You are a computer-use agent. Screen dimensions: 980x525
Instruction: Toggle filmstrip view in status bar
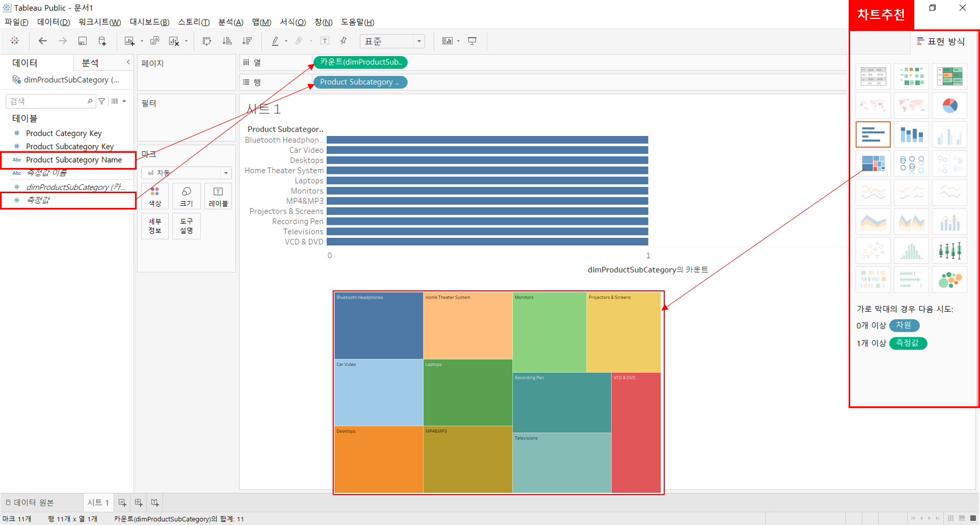click(962, 518)
